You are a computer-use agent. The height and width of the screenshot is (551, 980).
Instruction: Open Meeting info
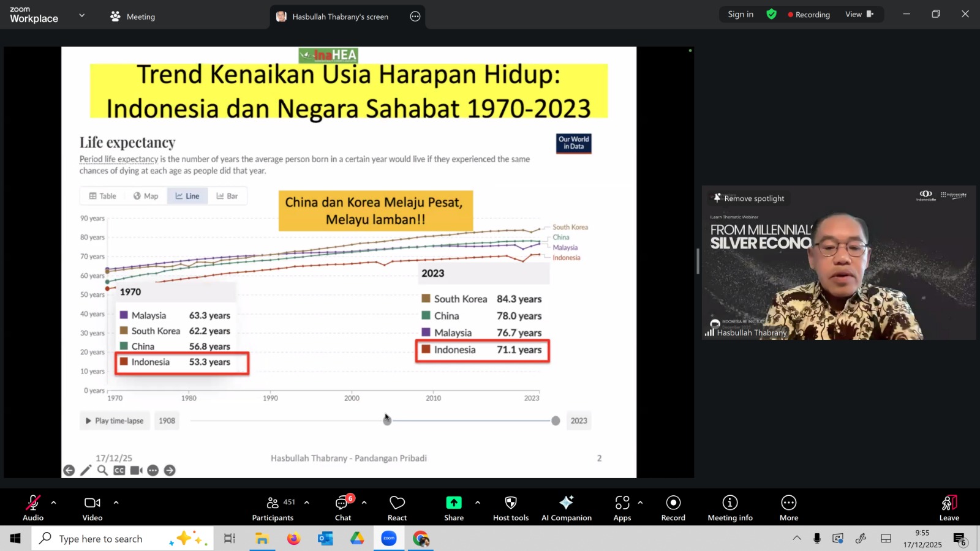click(729, 508)
